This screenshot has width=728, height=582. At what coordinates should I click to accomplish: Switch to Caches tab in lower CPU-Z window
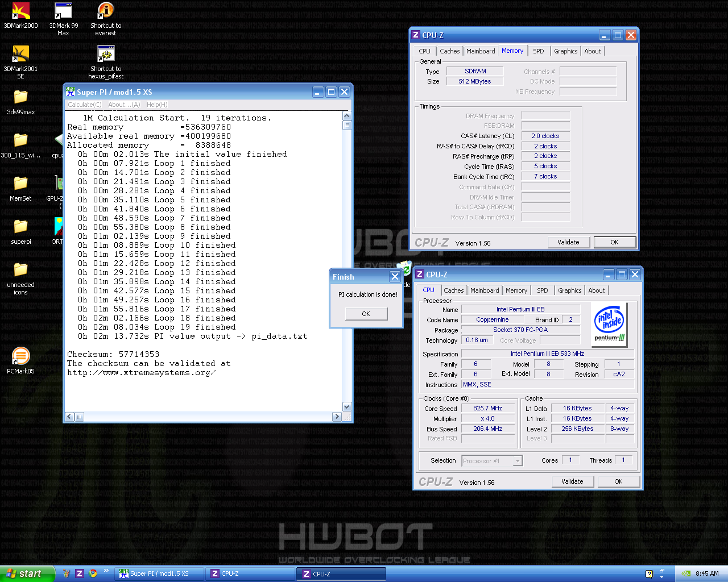[x=454, y=290]
